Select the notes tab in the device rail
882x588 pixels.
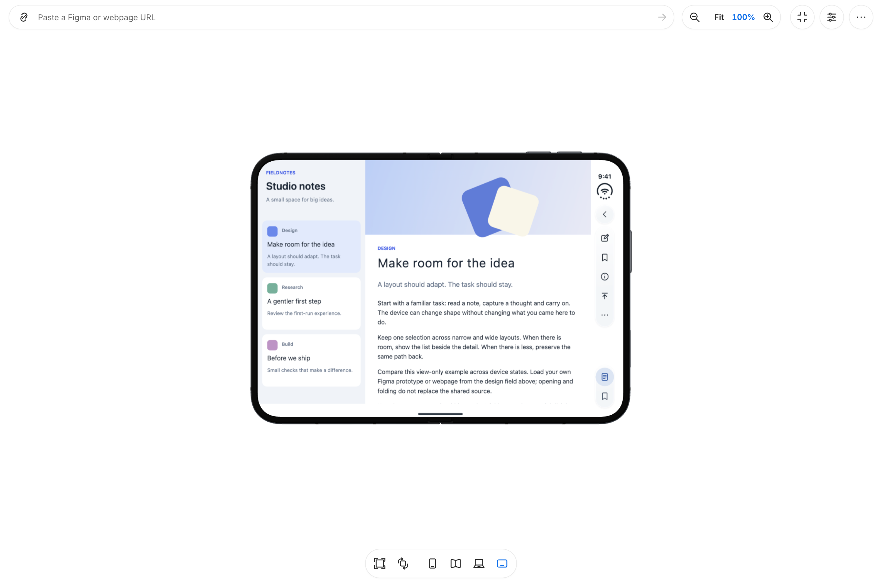point(605,377)
